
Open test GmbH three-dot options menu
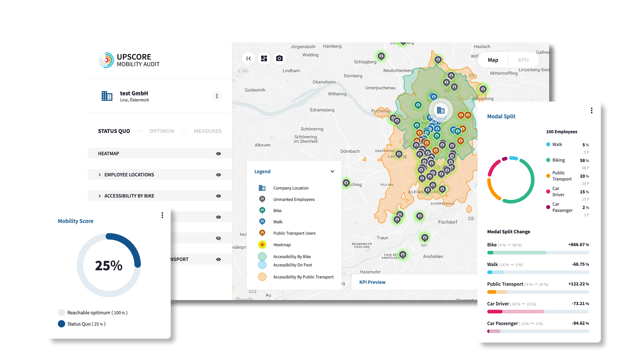click(x=217, y=96)
